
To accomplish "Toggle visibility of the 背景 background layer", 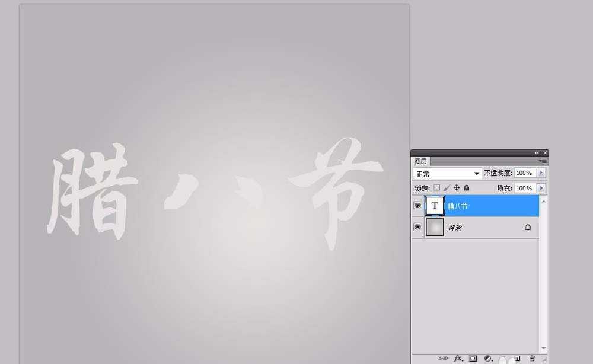I will coord(418,227).
